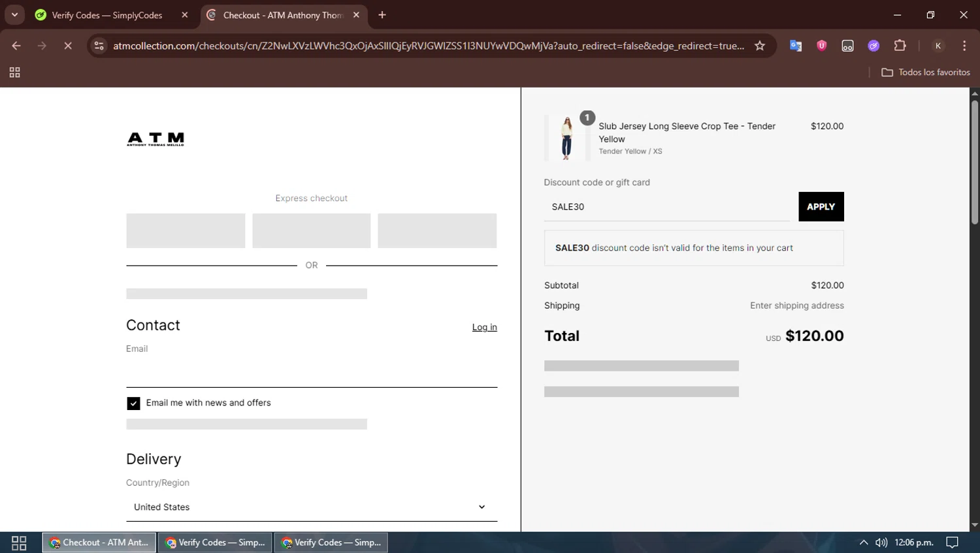Open the purple round extension icon
Screen dimensions: 980x553
point(874,46)
